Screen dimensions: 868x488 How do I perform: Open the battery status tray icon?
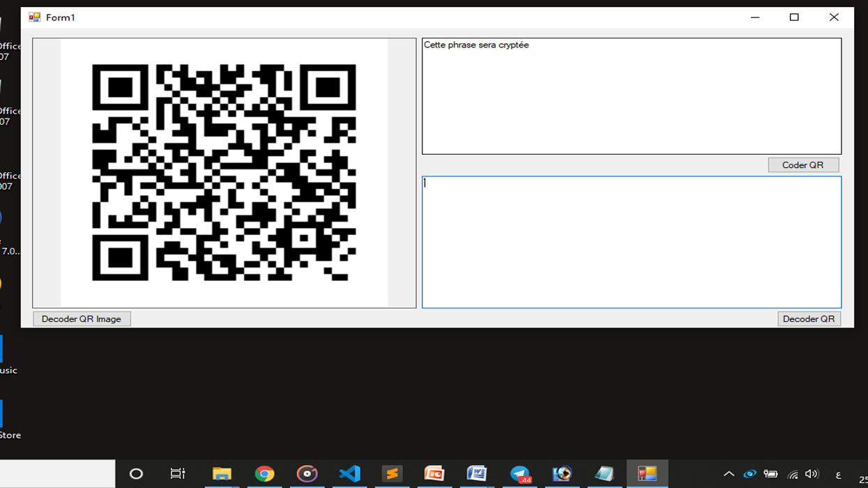coord(770,474)
